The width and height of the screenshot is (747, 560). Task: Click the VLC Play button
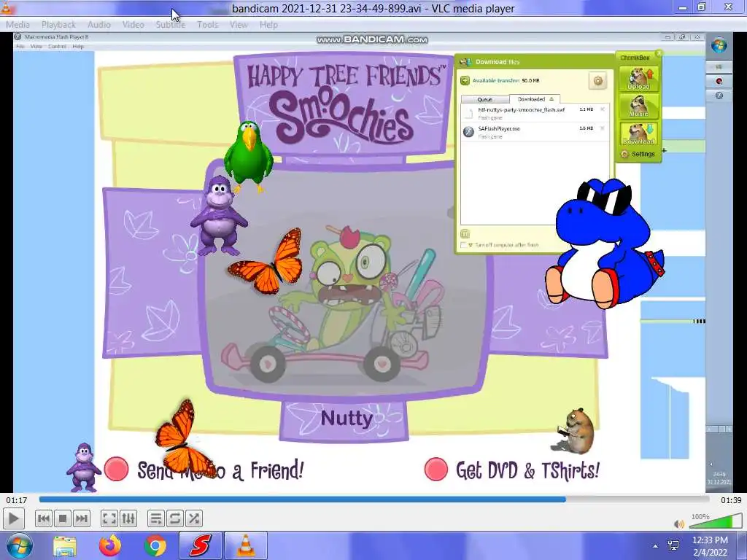pos(14,518)
